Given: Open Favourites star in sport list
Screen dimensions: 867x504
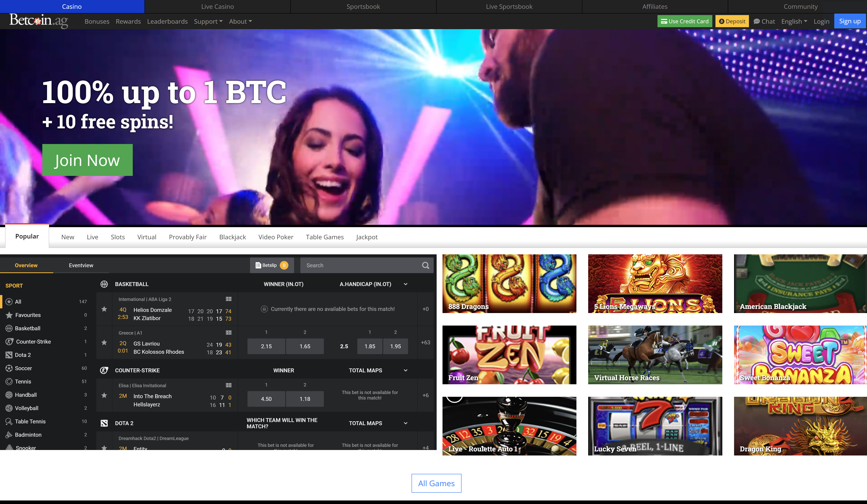Looking at the screenshot, I should coord(9,315).
